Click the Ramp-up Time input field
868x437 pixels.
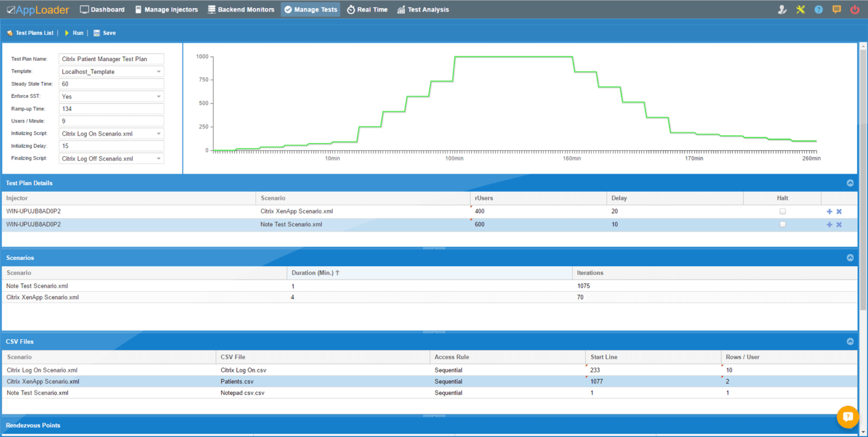[111, 109]
